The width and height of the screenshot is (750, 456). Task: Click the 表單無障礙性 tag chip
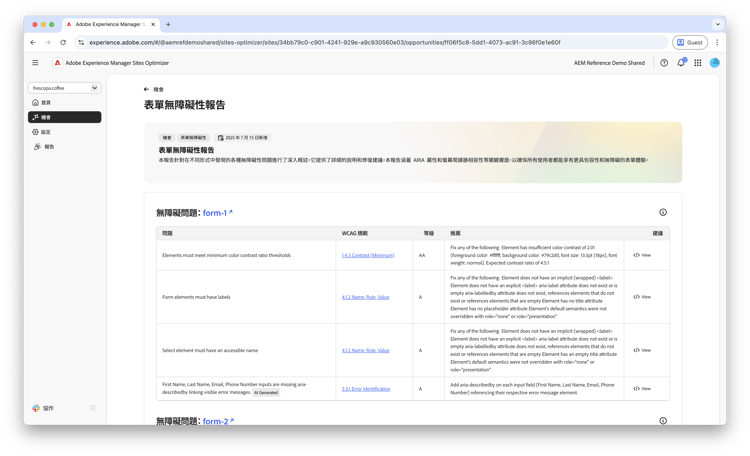(x=193, y=138)
